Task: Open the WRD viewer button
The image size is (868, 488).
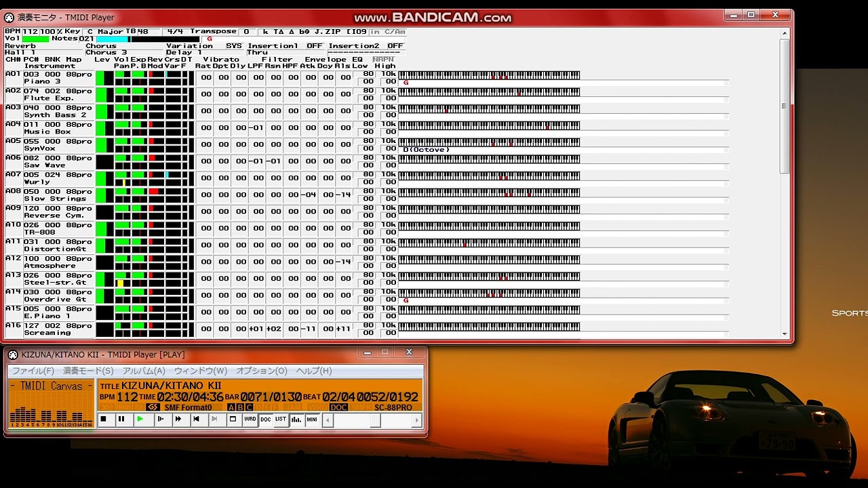Action: pyautogui.click(x=250, y=420)
